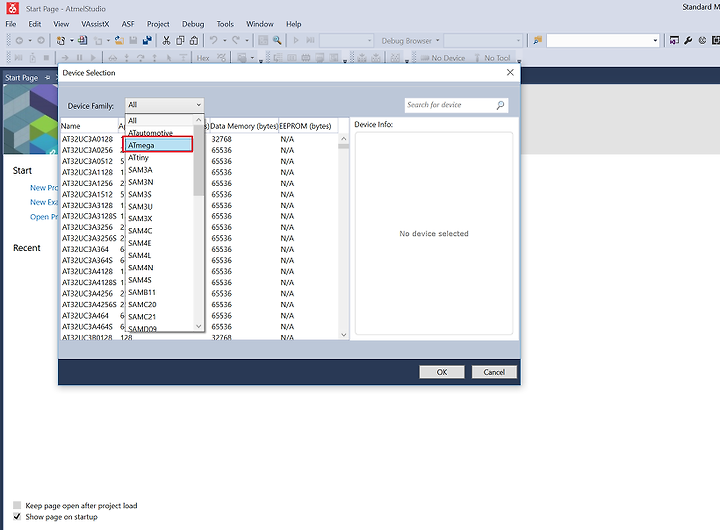Screen dimensions: 720x530
Task: Click the Navigate Forward toolbar icon
Action: pyautogui.click(x=41, y=40)
